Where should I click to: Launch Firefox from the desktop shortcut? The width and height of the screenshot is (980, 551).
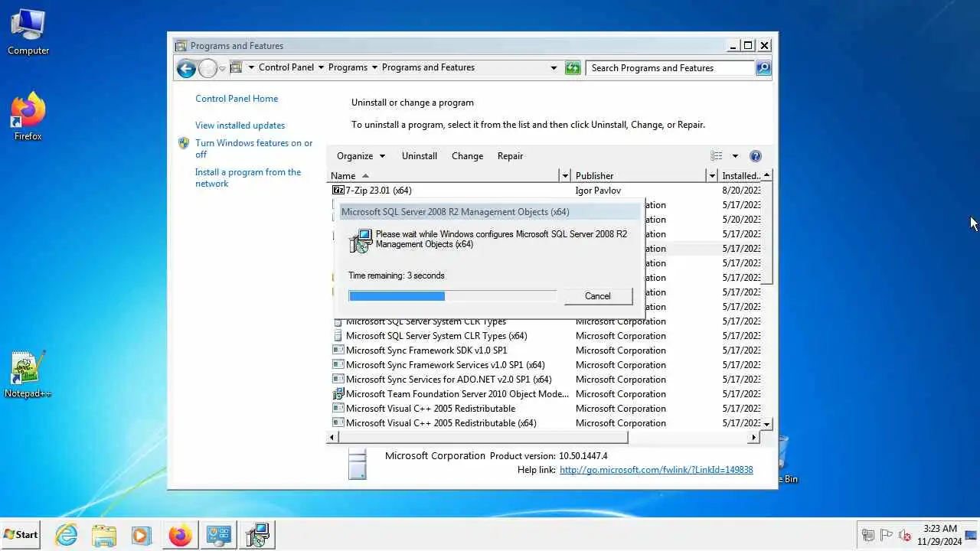pyautogui.click(x=28, y=117)
